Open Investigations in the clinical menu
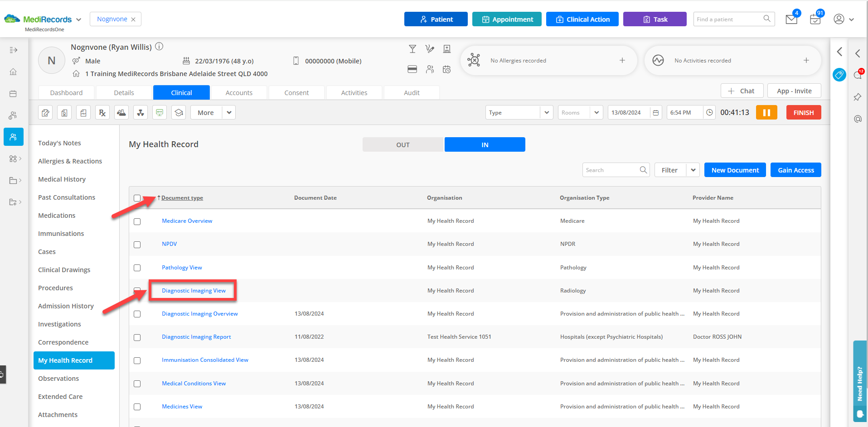868x427 pixels. click(59, 324)
